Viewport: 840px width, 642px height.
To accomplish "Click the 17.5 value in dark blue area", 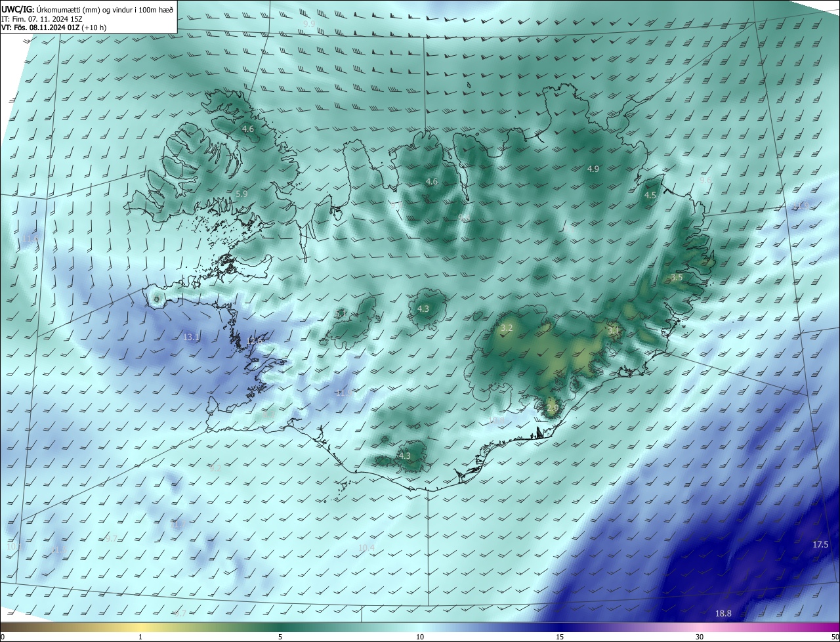I will [820, 545].
